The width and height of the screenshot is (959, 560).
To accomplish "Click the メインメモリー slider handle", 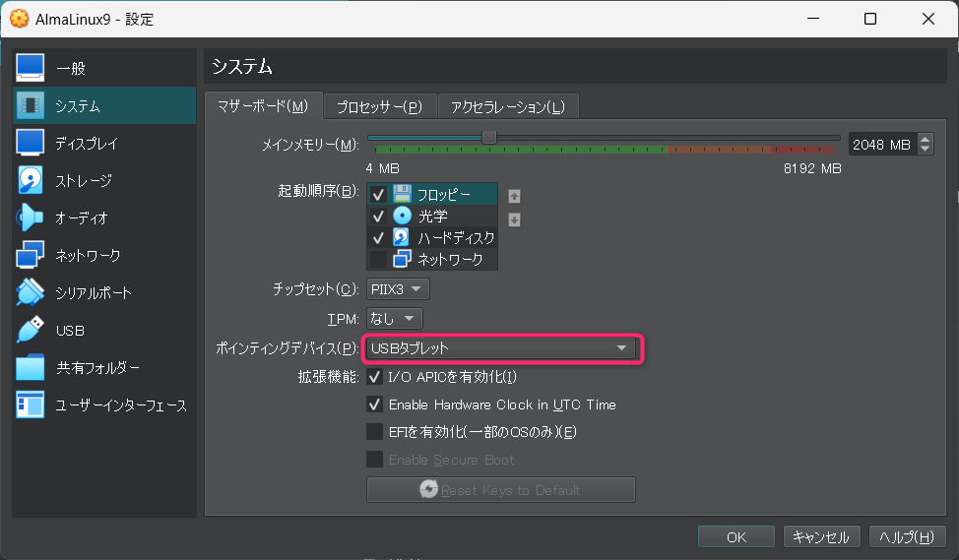I will 488,137.
